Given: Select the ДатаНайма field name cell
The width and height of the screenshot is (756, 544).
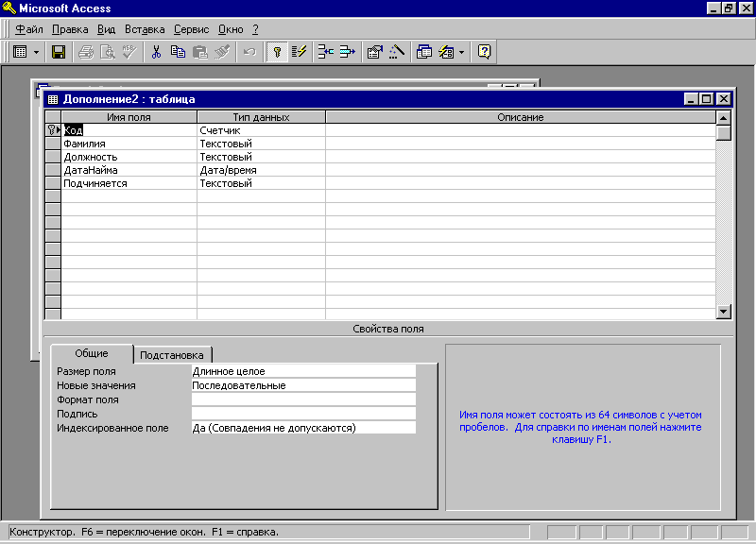Looking at the screenshot, I should point(129,170).
